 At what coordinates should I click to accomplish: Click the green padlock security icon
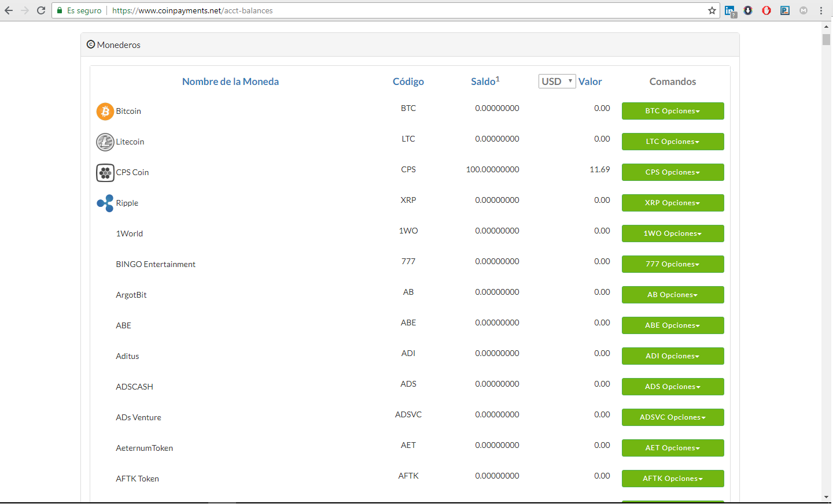[60, 10]
